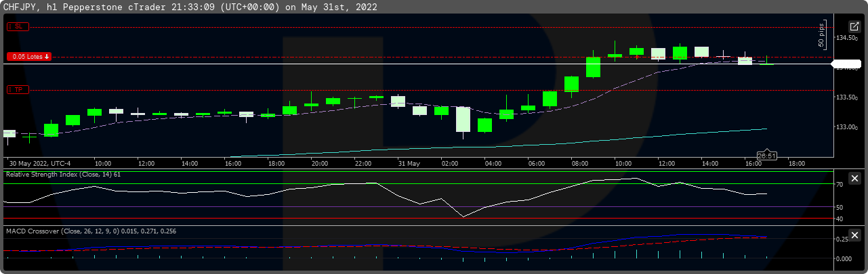Click the large white 02:00 candlestick

click(463, 119)
